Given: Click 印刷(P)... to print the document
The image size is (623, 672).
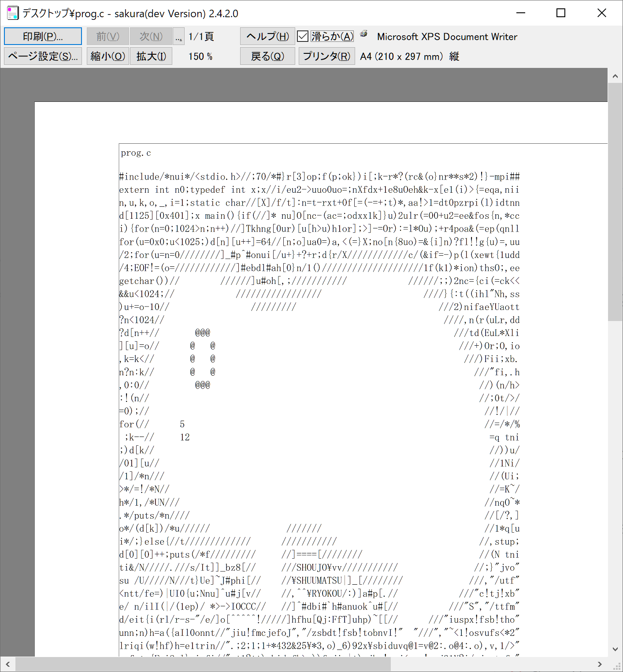Looking at the screenshot, I should (43, 36).
